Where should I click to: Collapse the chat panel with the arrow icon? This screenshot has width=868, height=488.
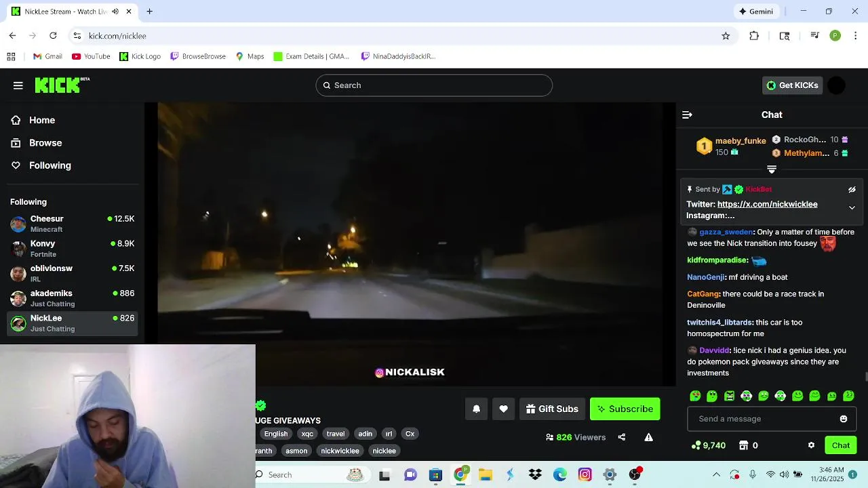[687, 115]
